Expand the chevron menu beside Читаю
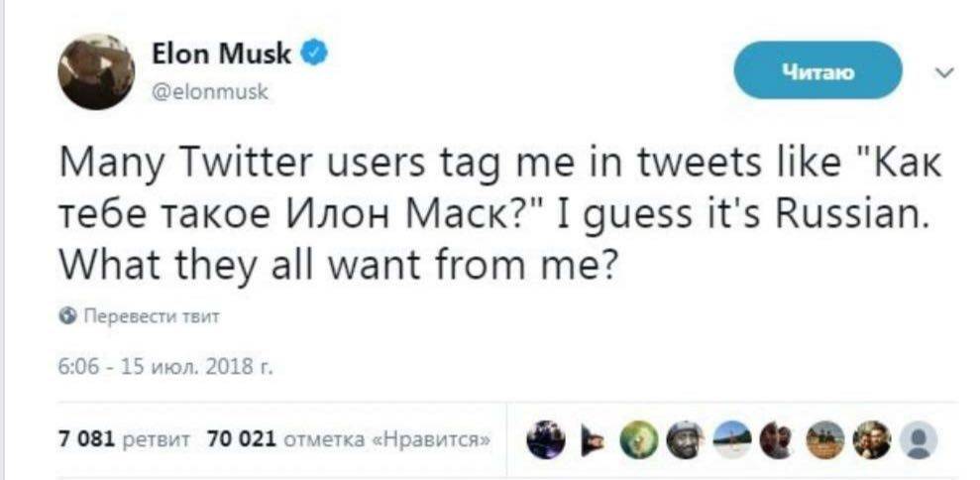980x480 pixels. tap(946, 73)
